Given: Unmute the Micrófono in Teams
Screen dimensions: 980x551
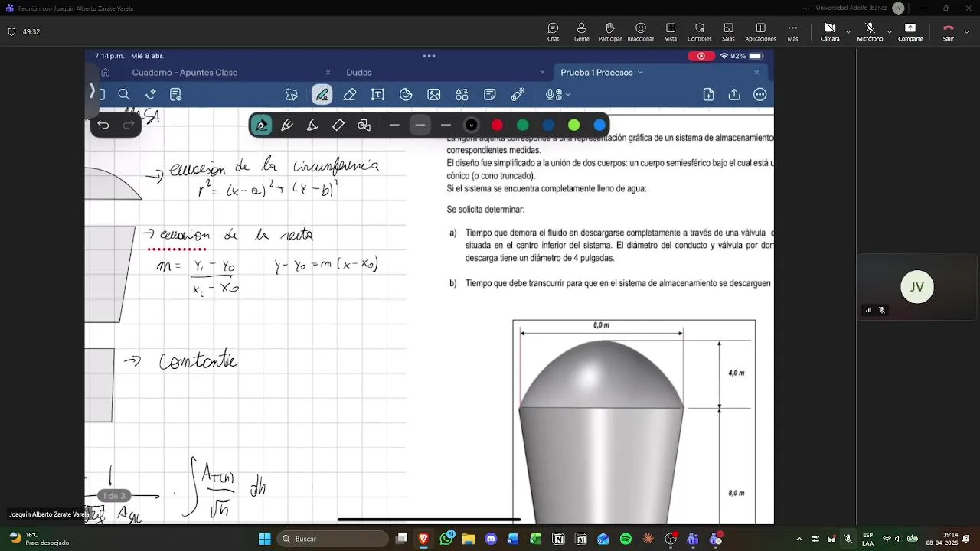Looking at the screenshot, I should [870, 31].
